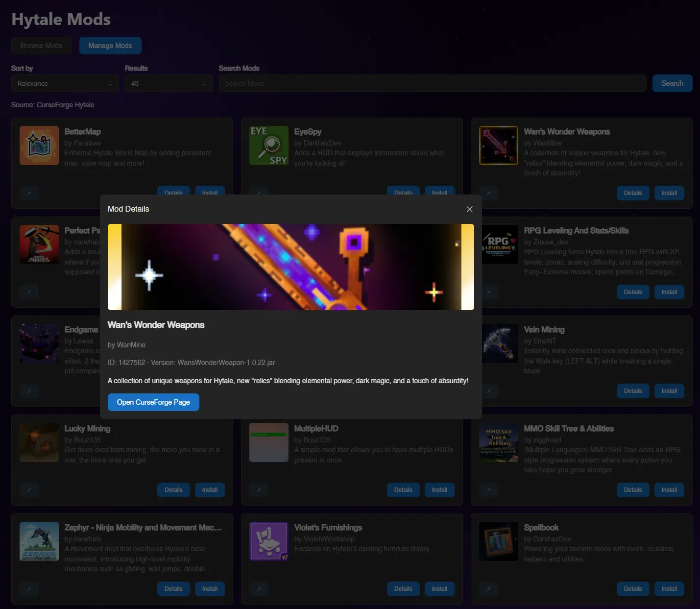Open external link icon for Spellbook
700x609 pixels.
coord(488,589)
